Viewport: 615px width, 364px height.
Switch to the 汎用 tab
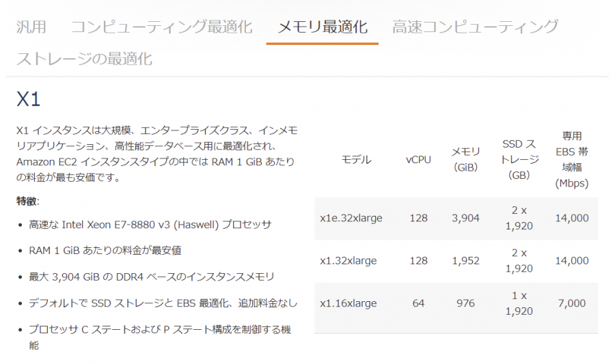click(31, 27)
